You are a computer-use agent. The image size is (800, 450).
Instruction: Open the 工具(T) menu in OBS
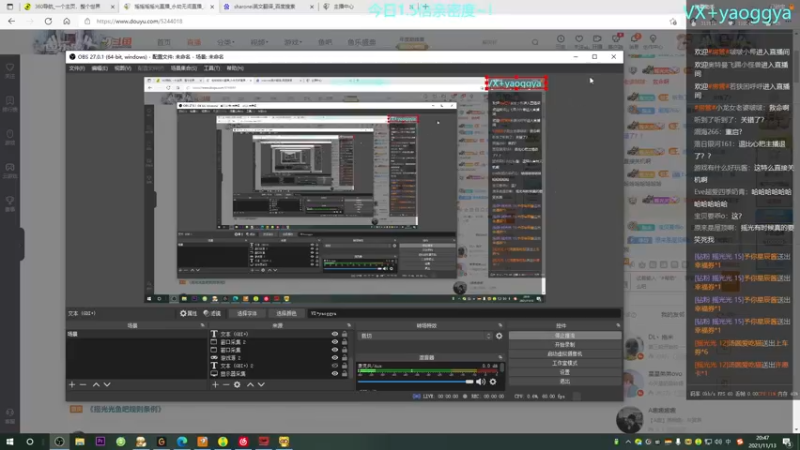pos(212,68)
